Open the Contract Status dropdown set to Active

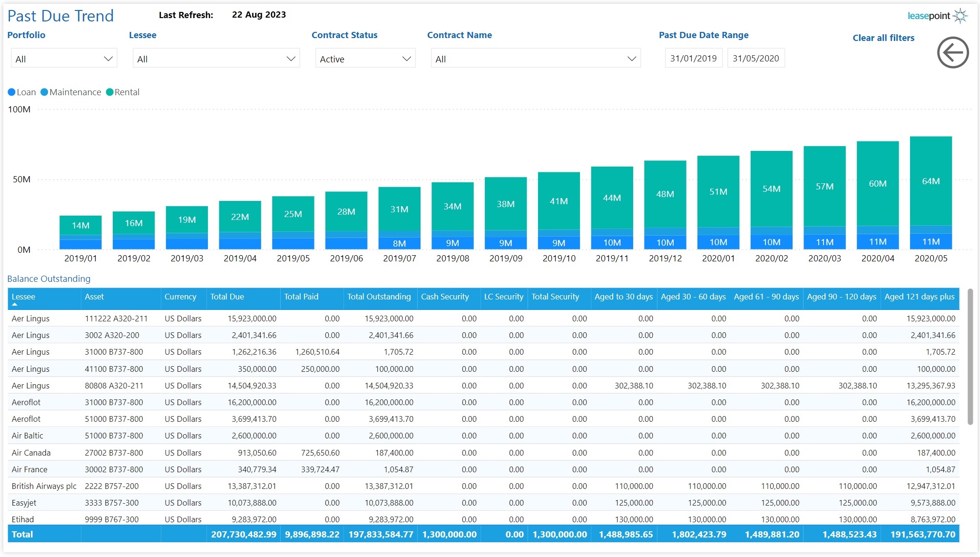click(365, 59)
